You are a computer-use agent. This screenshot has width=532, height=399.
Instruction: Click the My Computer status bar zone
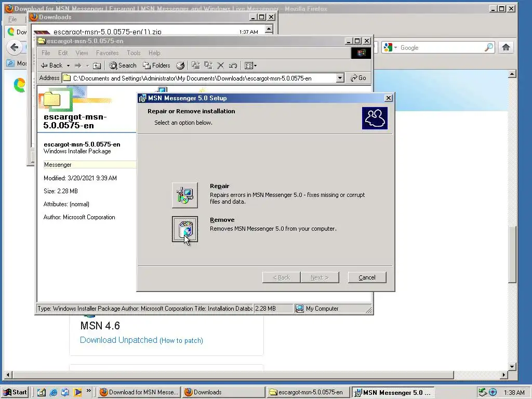328,309
